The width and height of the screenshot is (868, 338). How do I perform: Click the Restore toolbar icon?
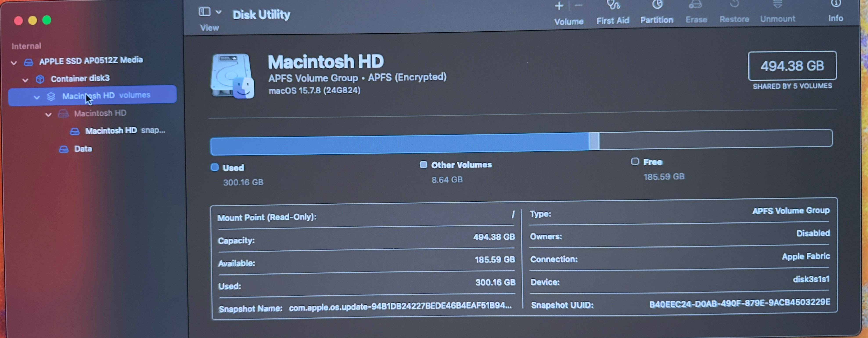(x=734, y=4)
